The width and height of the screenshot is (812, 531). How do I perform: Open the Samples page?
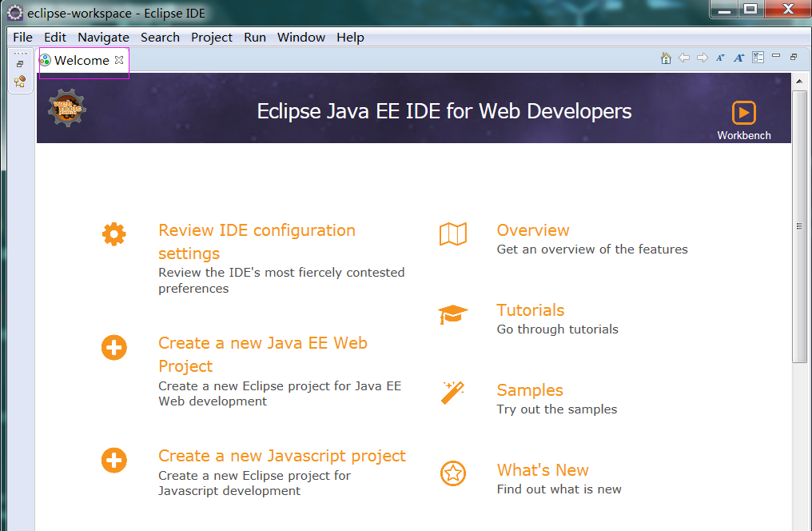pyautogui.click(x=529, y=390)
